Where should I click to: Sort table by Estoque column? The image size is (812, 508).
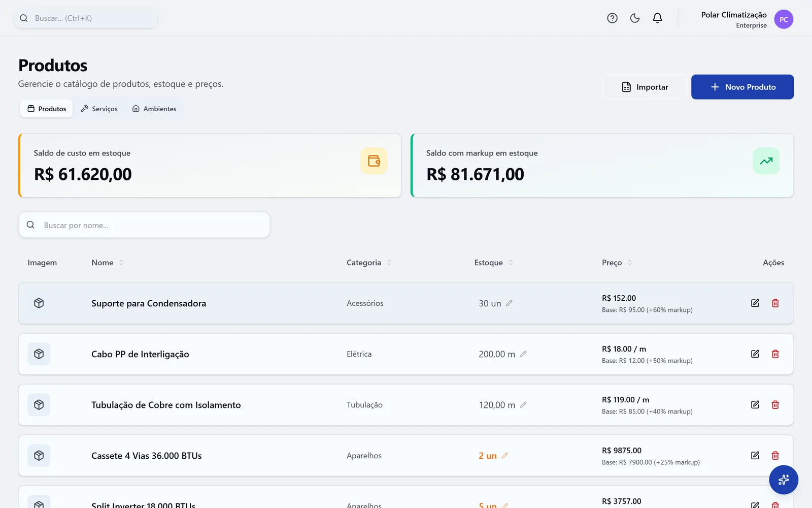pos(494,263)
